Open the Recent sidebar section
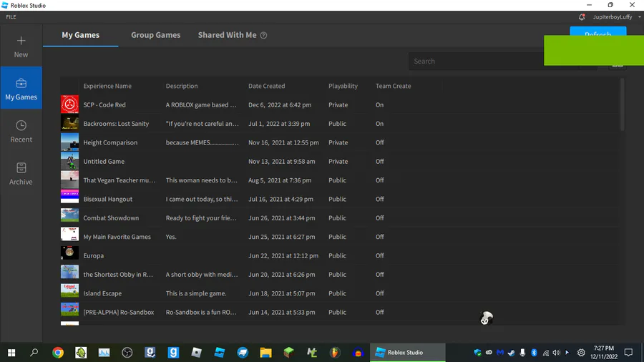 [21, 131]
